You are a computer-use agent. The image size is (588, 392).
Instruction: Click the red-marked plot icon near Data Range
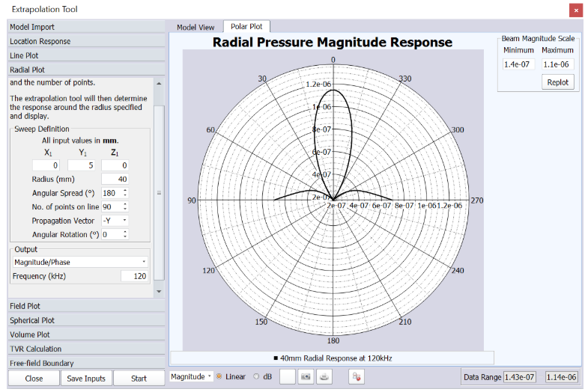(357, 376)
